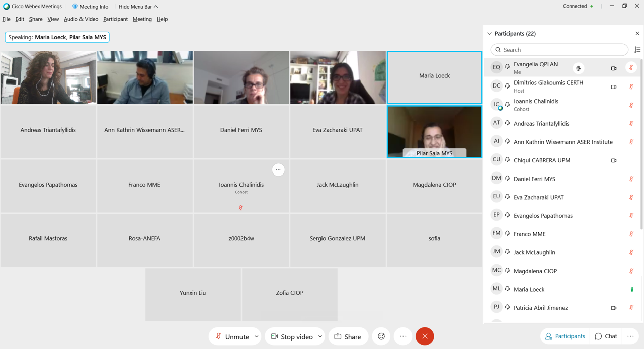Select the Rosa-ANEFA tile
The width and height of the screenshot is (644, 349).
click(144, 240)
